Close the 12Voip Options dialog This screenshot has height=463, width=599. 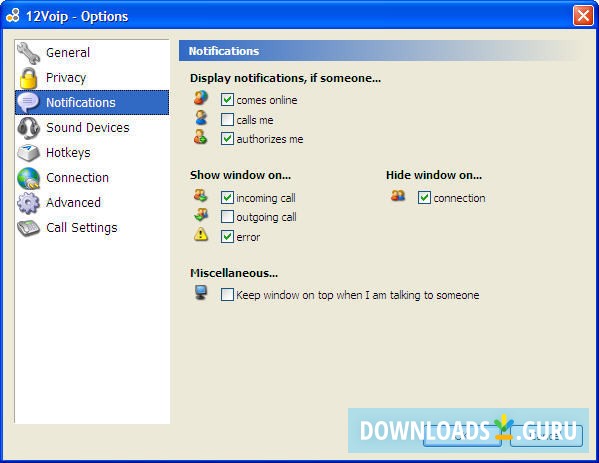(583, 16)
